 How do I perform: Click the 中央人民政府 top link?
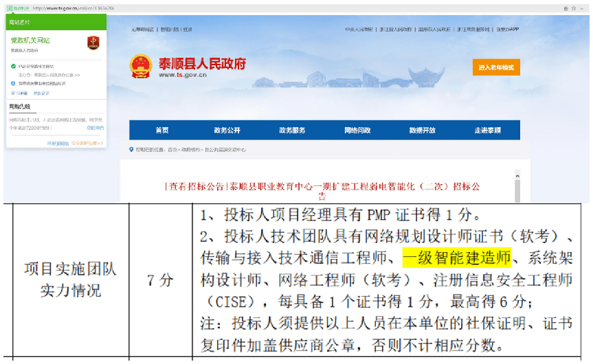359,30
